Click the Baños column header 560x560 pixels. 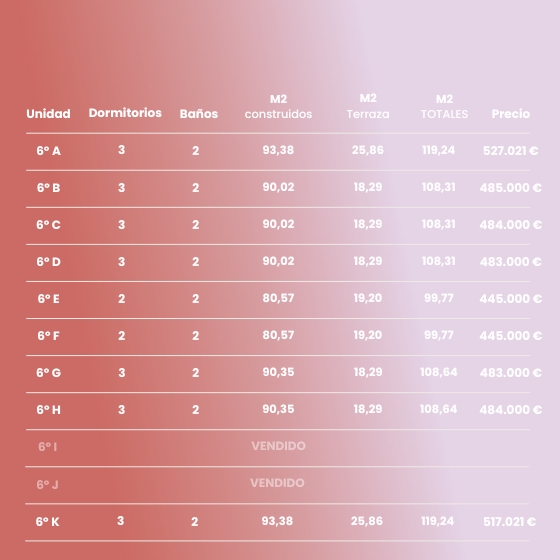click(199, 114)
